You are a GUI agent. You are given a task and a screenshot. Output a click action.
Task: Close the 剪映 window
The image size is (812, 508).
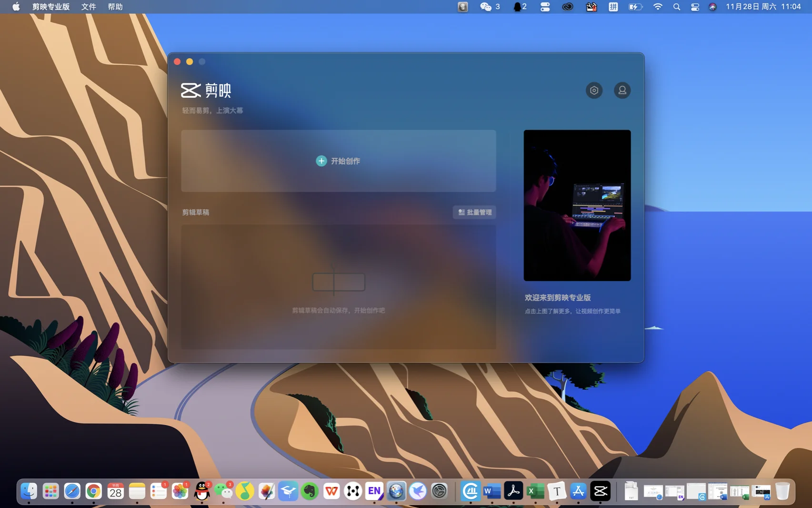pos(177,61)
